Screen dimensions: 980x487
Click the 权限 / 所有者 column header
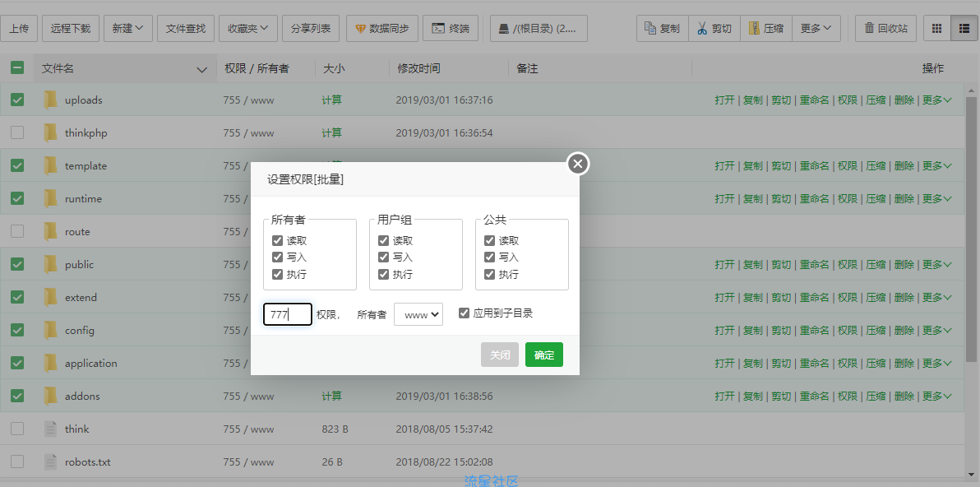pyautogui.click(x=257, y=69)
